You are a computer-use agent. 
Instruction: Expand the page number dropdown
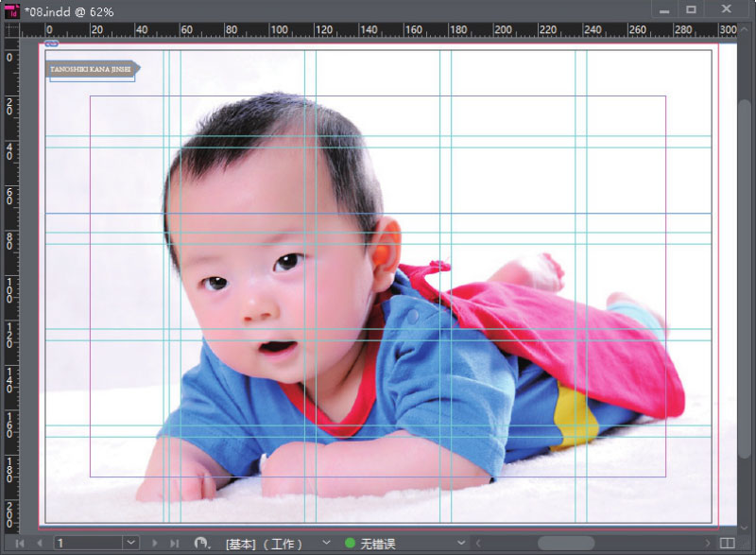(131, 544)
